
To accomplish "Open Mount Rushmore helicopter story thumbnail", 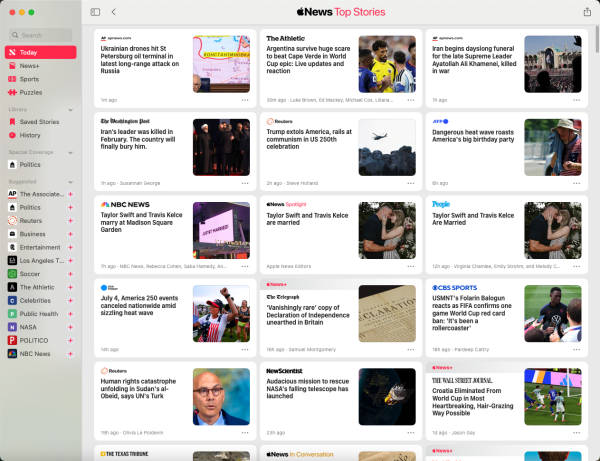I will (x=387, y=147).
